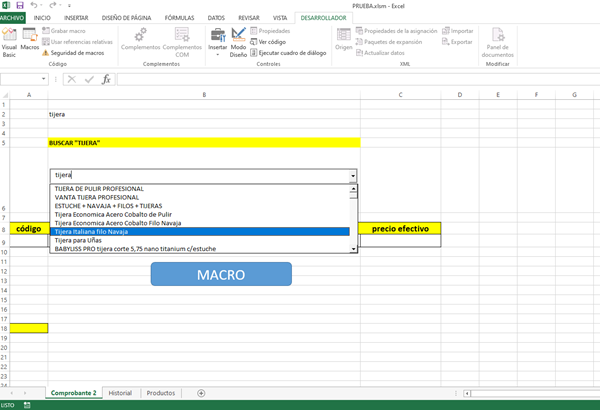Open control Propiedades
The width and height of the screenshot is (600, 410).
[270, 31]
